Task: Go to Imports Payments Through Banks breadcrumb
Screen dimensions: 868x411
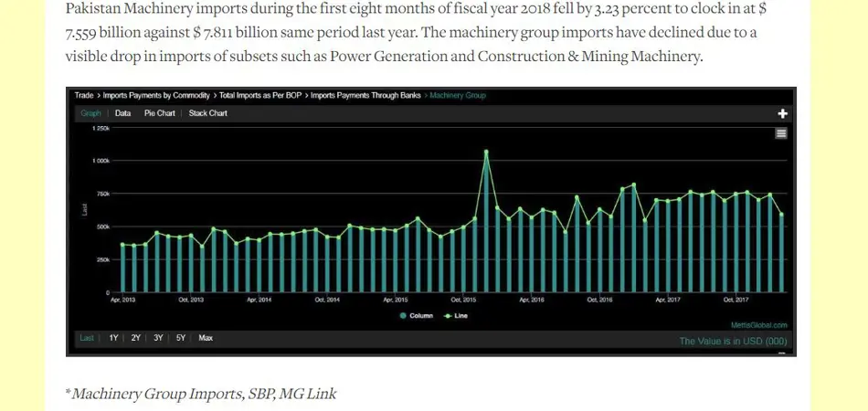Action: click(367, 95)
